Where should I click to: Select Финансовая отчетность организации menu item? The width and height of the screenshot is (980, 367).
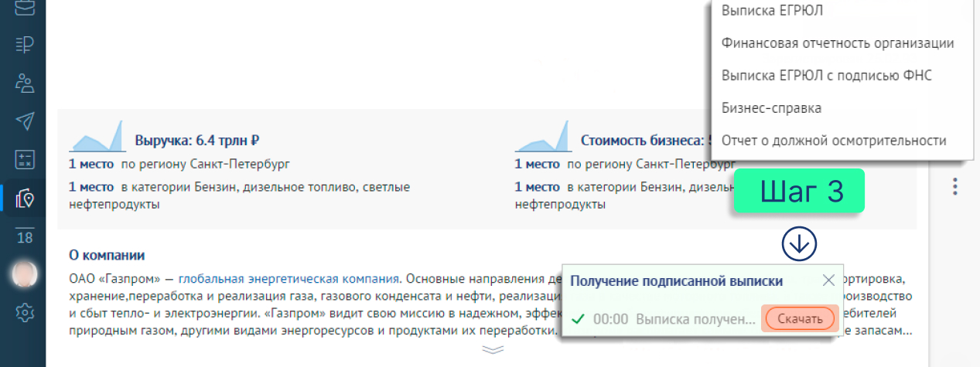coord(838,43)
